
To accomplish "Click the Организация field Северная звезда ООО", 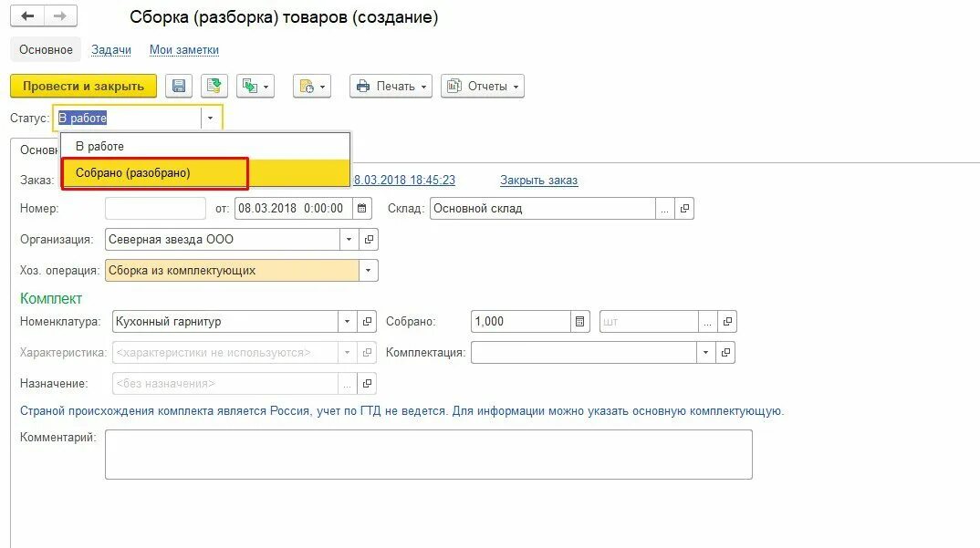I will [x=223, y=239].
